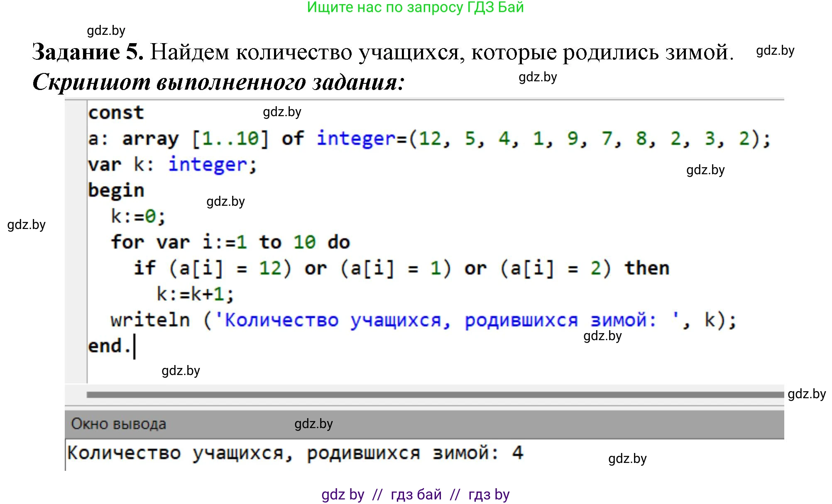The width and height of the screenshot is (832, 504).
Task: Click the 'begin' keyword line
Action: pos(116,190)
